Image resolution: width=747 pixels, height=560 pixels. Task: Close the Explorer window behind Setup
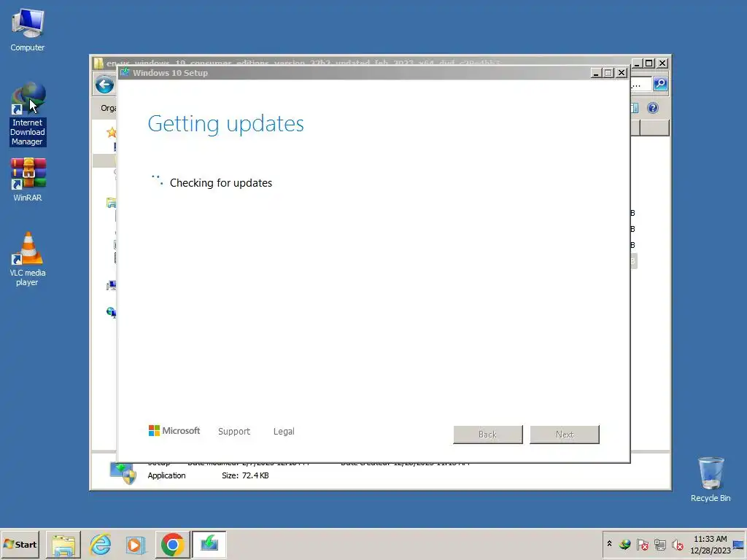click(662, 63)
